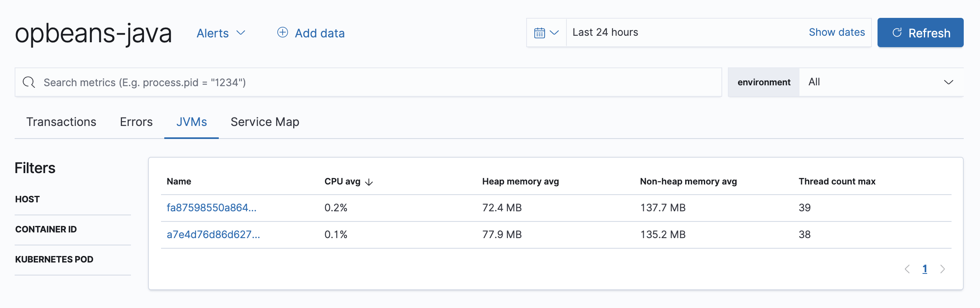Open the environment All dropdown

point(881,82)
